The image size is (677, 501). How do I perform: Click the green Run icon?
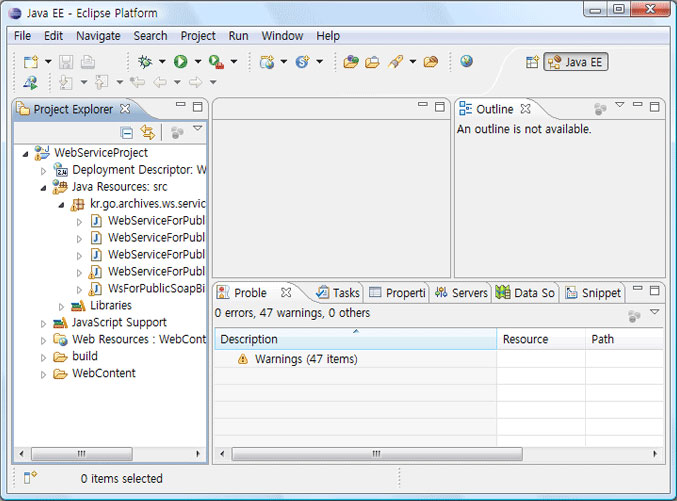pos(180,62)
